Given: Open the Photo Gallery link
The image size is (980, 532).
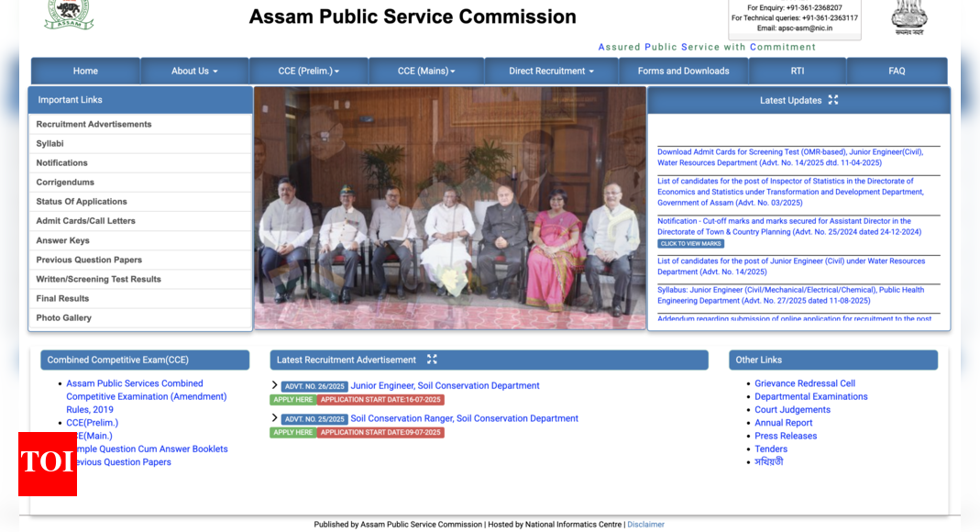Looking at the screenshot, I should point(64,318).
